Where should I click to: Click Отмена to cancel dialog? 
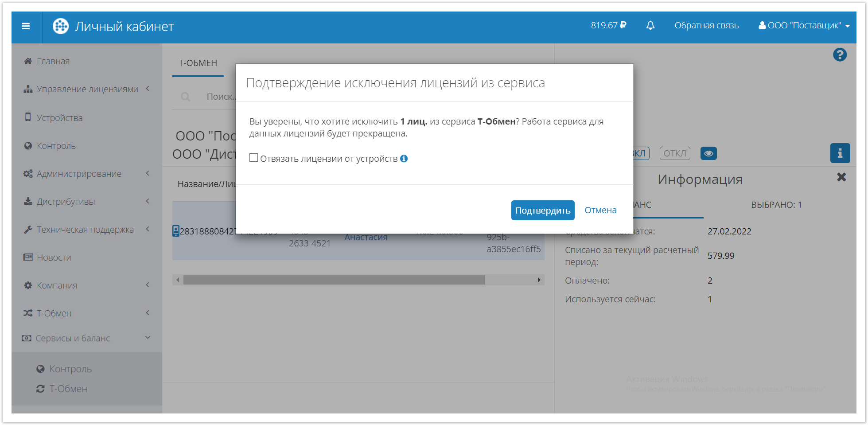[x=600, y=210]
